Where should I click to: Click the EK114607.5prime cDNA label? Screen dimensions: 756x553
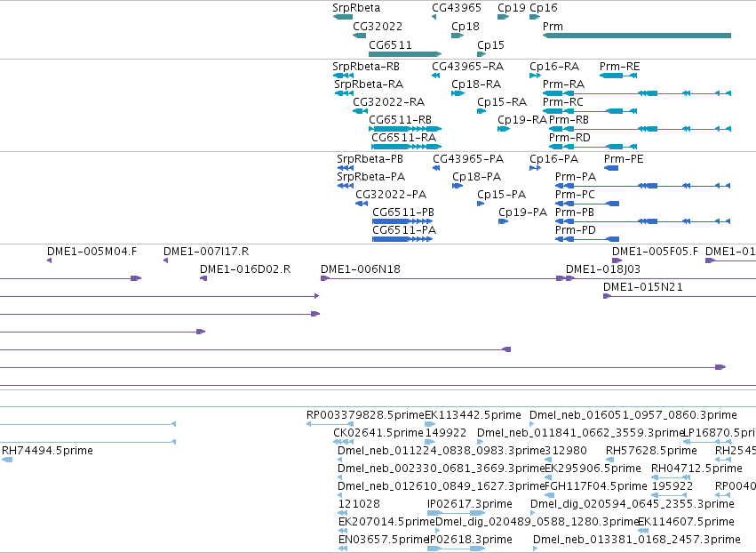686,522
